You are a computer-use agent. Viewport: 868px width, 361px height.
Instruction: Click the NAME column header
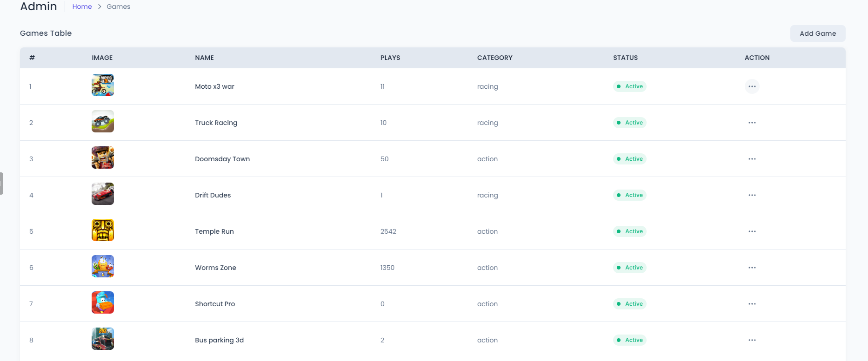(204, 58)
